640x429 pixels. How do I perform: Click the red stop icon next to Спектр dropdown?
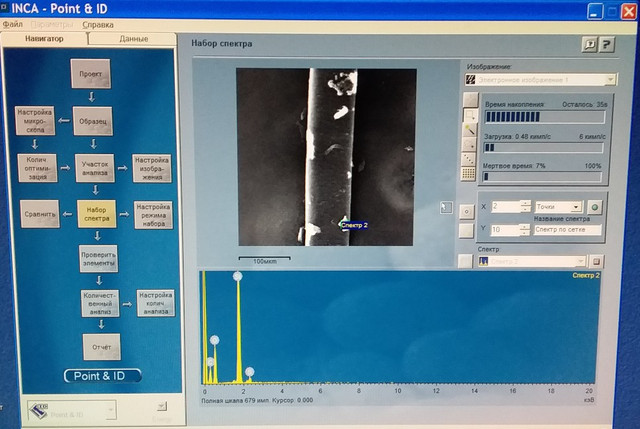tap(596, 261)
